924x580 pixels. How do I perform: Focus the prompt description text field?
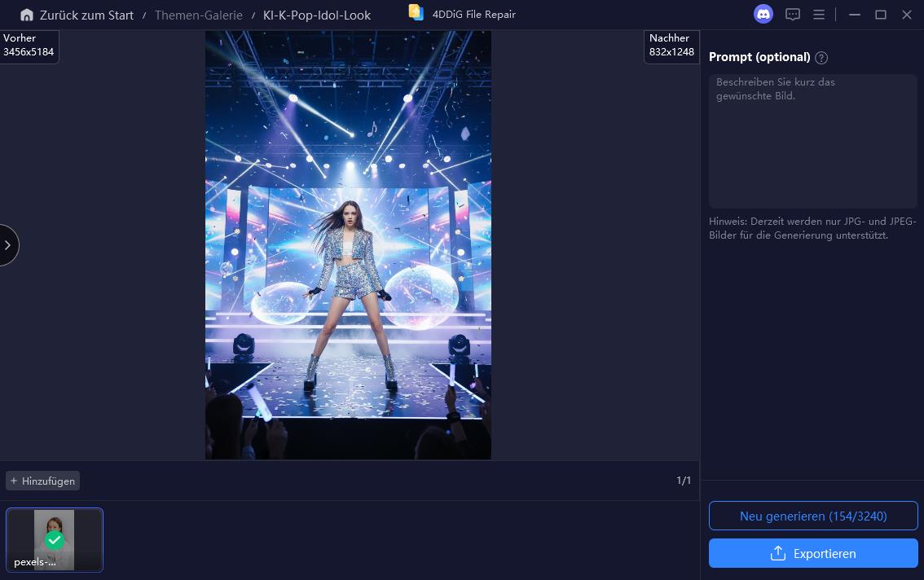click(x=813, y=141)
